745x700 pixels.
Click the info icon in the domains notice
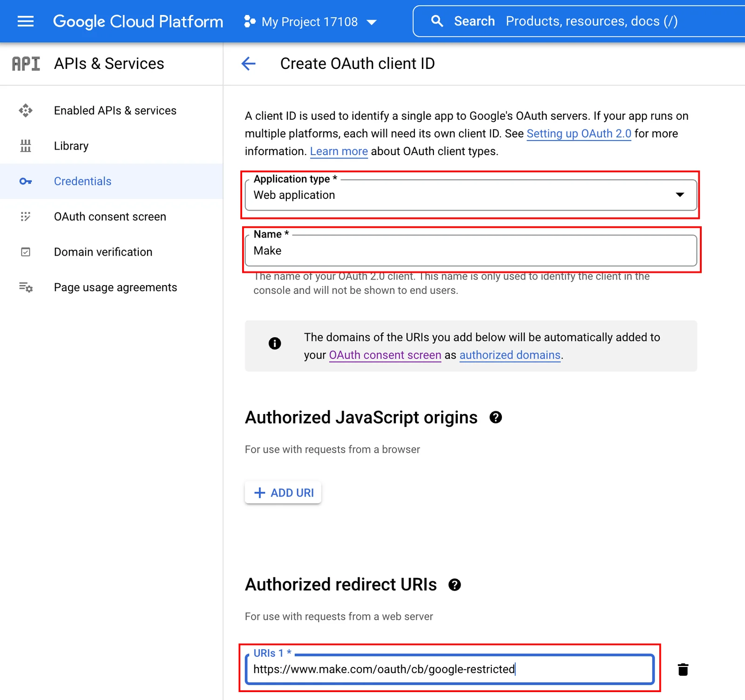coord(275,343)
